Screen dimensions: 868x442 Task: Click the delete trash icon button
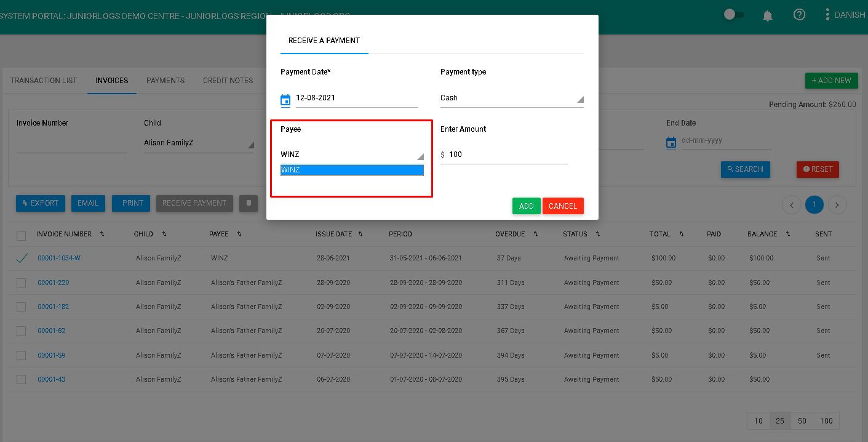249,203
